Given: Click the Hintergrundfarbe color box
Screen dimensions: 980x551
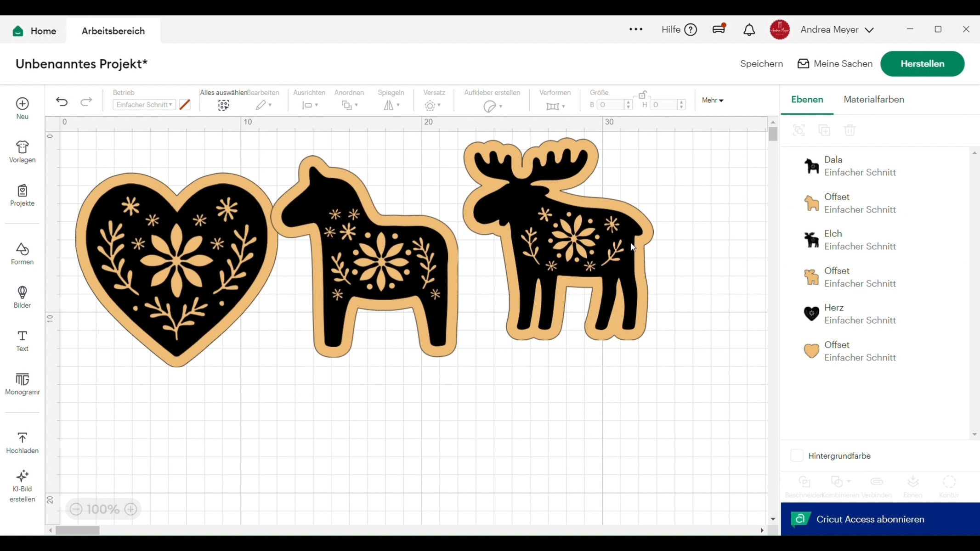Looking at the screenshot, I should pos(797,455).
